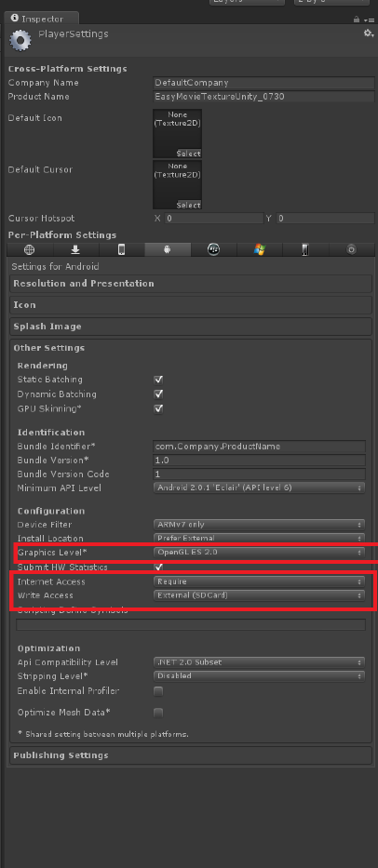Open Stripping Level dropdown
Viewport: 378px width, 868px height.
(x=259, y=676)
